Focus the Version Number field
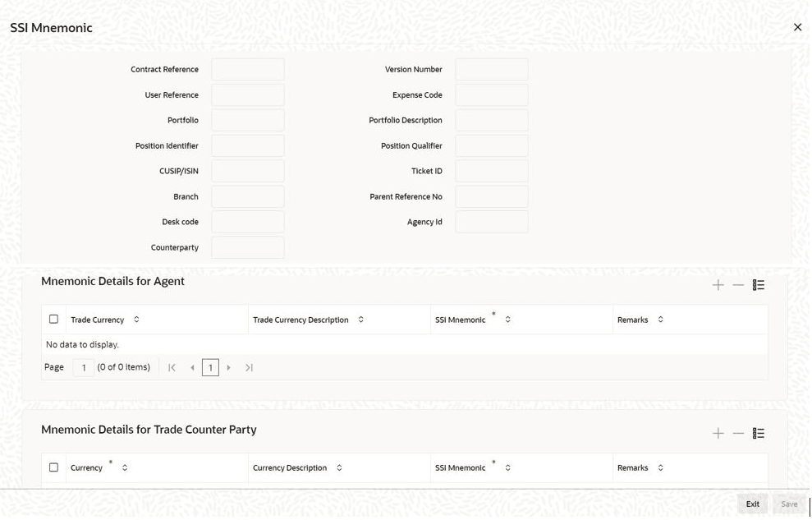The width and height of the screenshot is (812, 520). click(x=492, y=69)
